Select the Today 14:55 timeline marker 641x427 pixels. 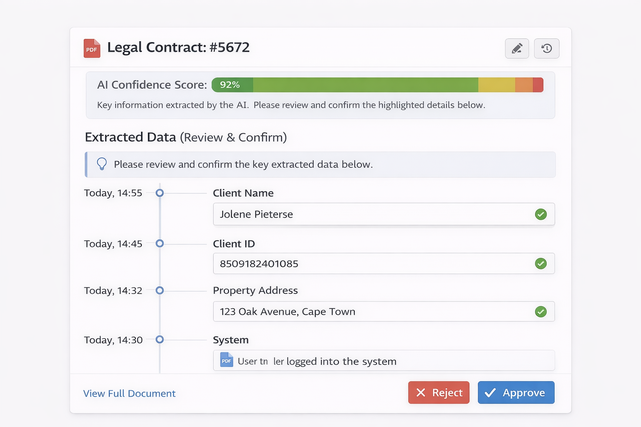[x=159, y=193]
